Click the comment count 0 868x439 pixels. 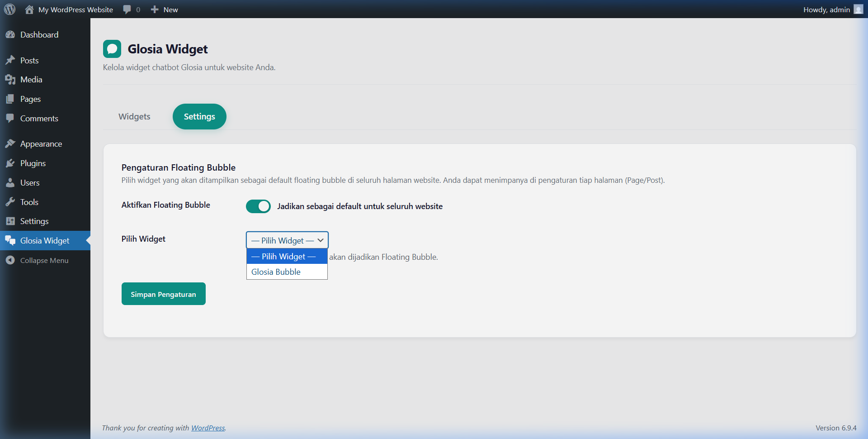[x=138, y=10]
